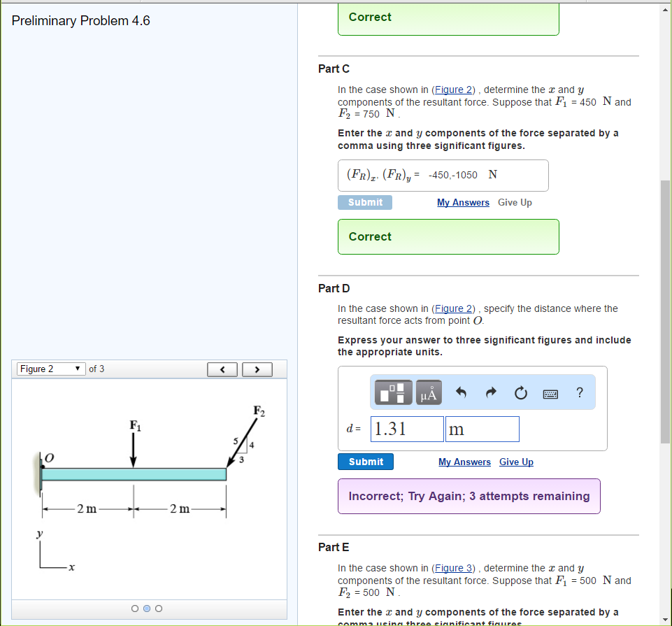Image resolution: width=672 pixels, height=626 pixels.
Task: Click the units field containing m
Action: 482,429
